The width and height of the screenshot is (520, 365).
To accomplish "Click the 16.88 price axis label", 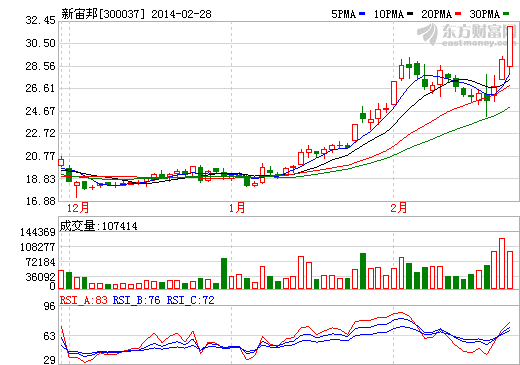I will 41,201.
